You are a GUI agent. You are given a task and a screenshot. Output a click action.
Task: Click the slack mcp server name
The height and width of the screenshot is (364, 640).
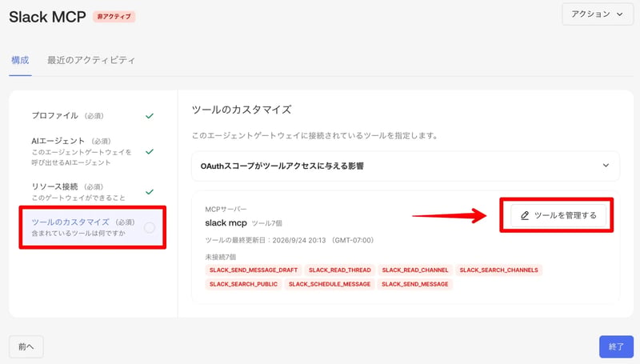tap(226, 223)
